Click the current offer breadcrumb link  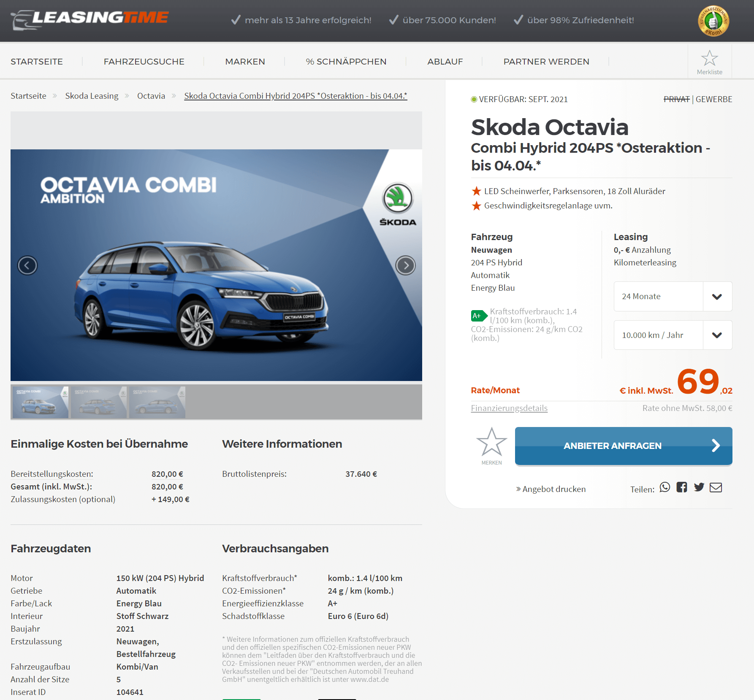[296, 96]
